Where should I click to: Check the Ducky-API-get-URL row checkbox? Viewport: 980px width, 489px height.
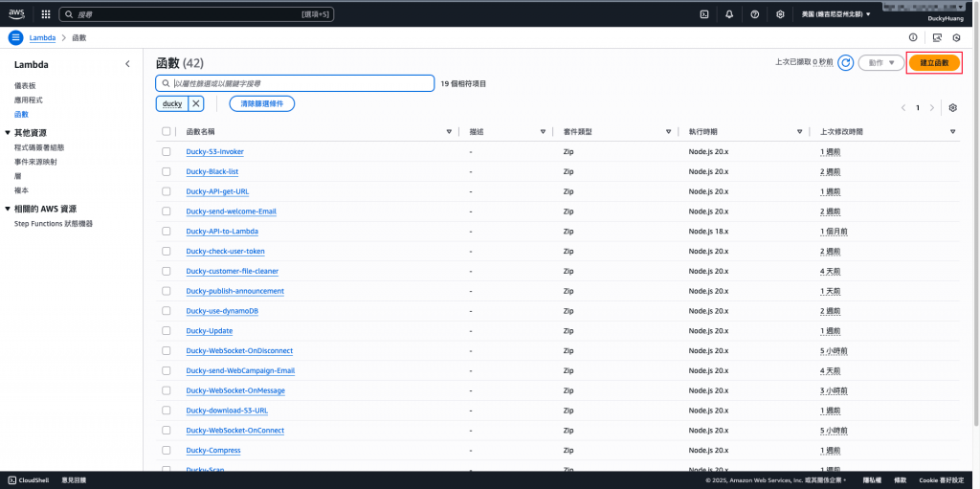166,191
